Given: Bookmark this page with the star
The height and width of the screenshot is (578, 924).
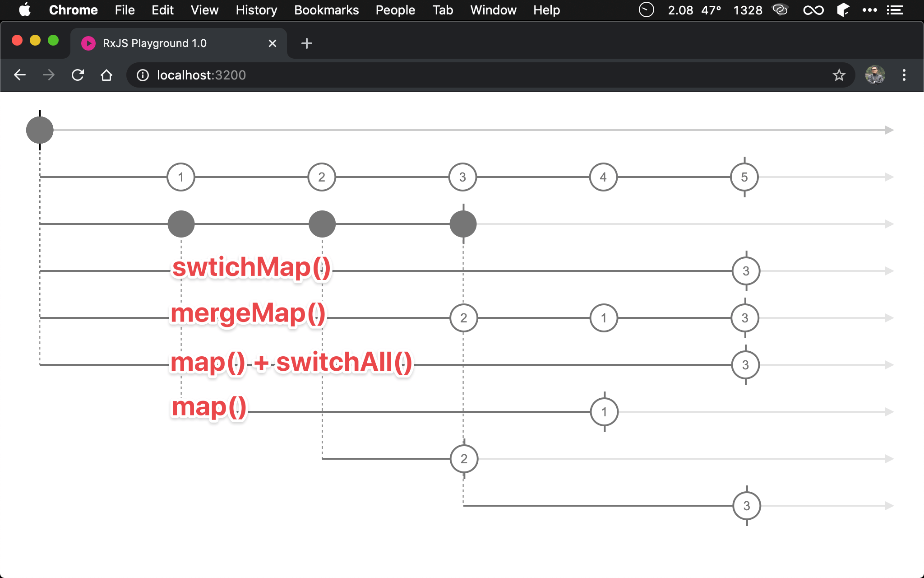Looking at the screenshot, I should pyautogui.click(x=839, y=75).
